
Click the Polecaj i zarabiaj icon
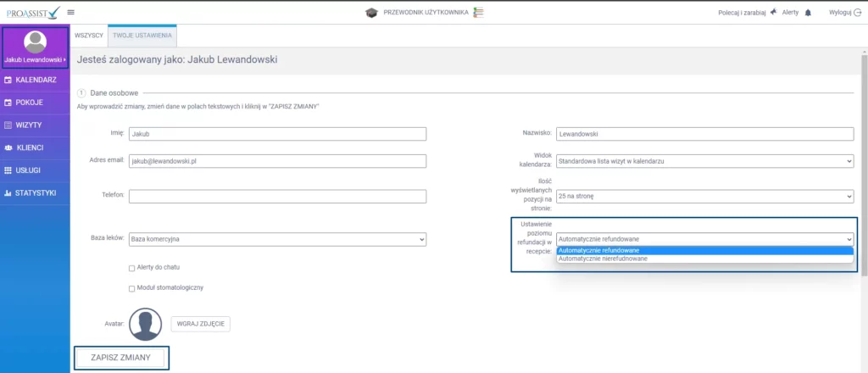pos(774,13)
